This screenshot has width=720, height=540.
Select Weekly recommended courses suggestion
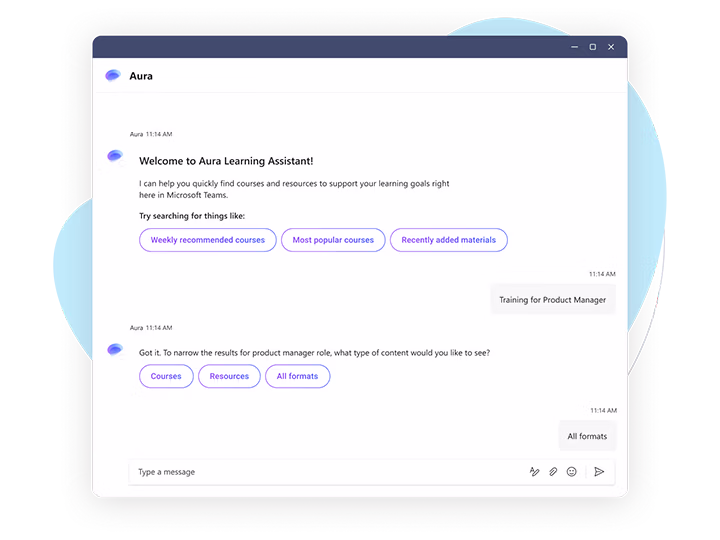click(208, 240)
